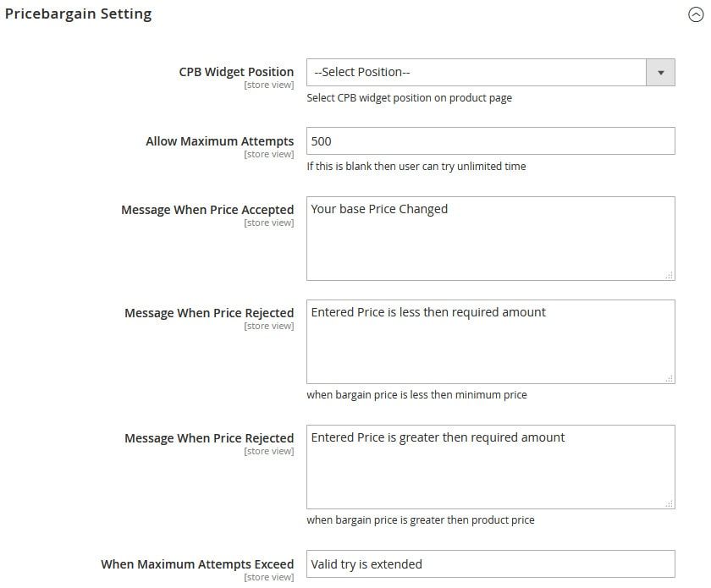Image resolution: width=711 pixels, height=588 pixels.
Task: Click the CPB Widget Position label
Action: (x=236, y=72)
